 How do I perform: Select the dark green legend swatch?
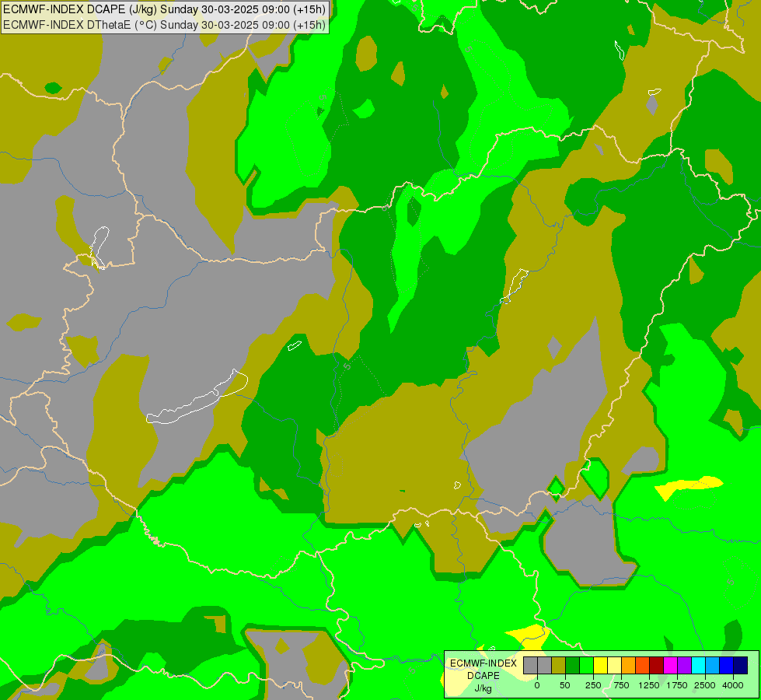pos(573,665)
